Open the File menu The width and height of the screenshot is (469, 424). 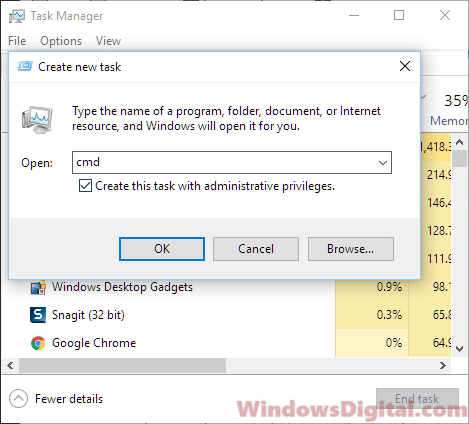(17, 41)
